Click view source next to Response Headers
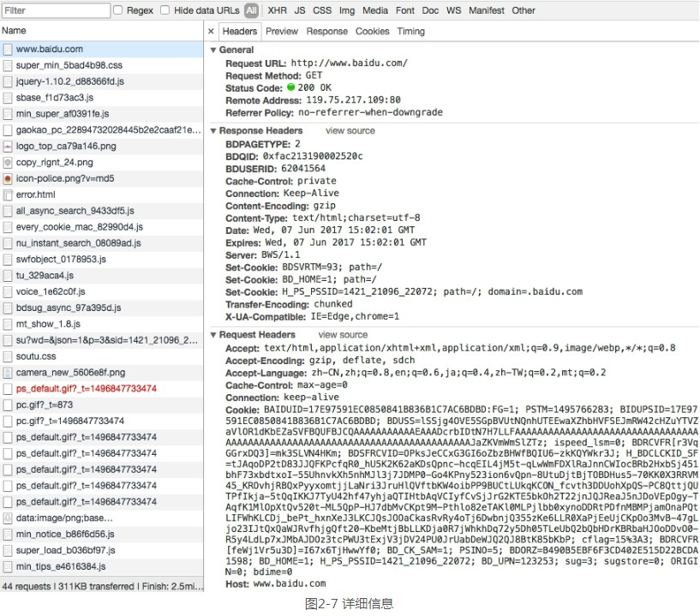The image size is (700, 616). pyautogui.click(x=350, y=131)
